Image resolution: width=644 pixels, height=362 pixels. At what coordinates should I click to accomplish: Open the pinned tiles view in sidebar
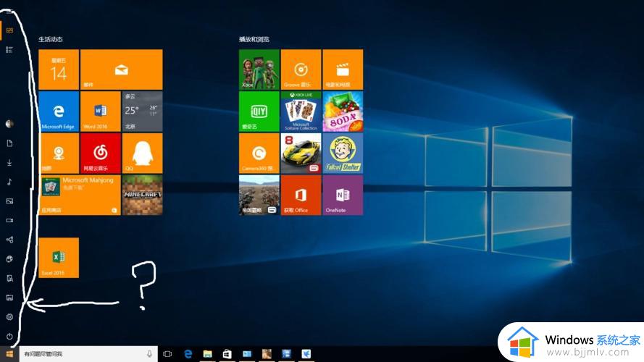point(9,30)
